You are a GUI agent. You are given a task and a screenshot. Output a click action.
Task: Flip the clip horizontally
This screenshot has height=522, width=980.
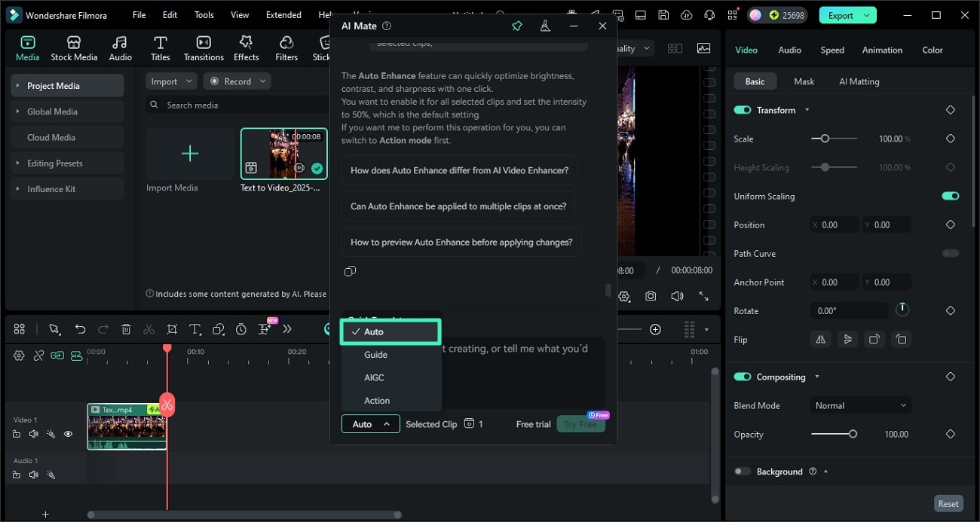tap(820, 340)
